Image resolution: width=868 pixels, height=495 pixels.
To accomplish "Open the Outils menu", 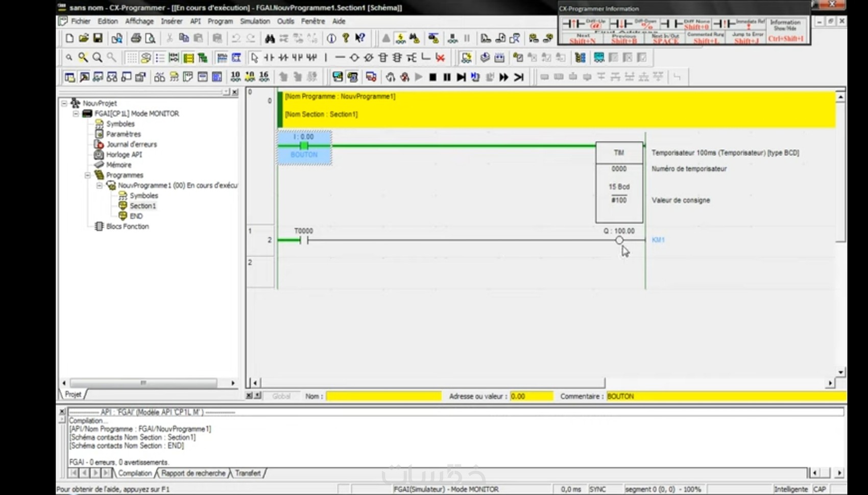I will pos(286,21).
